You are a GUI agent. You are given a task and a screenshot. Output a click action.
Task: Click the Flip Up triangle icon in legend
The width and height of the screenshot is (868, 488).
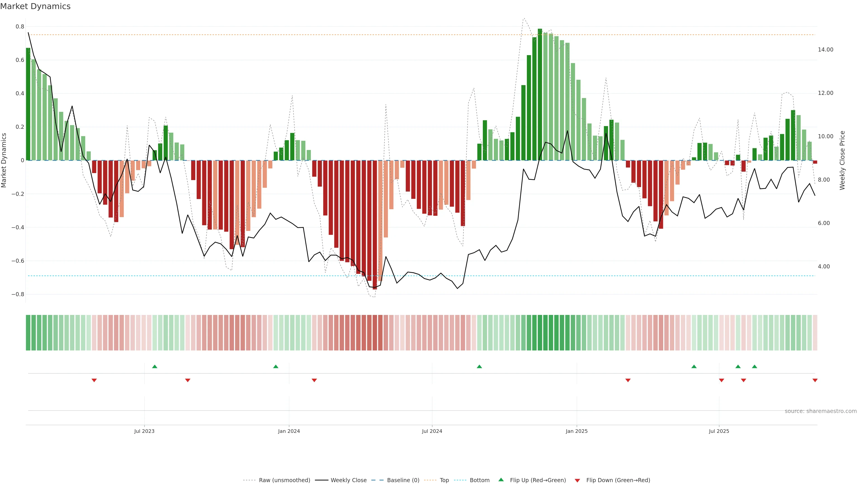[501, 480]
